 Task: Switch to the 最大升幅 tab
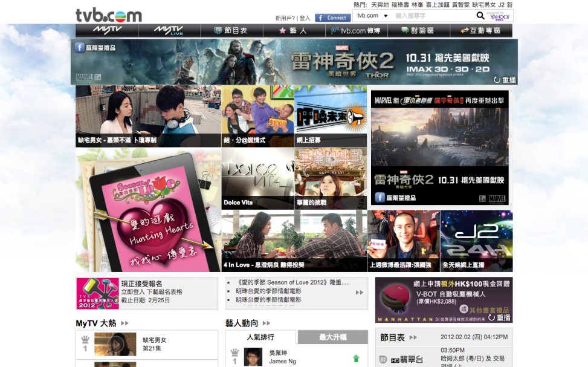[332, 337]
